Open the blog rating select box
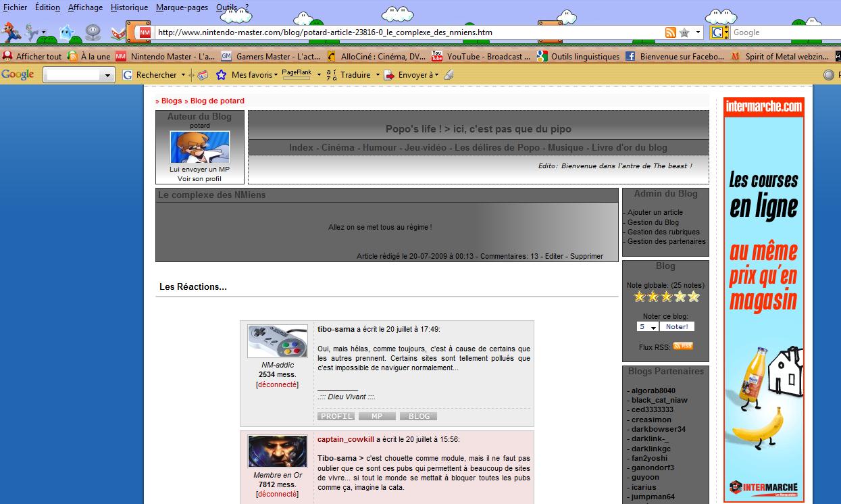Viewport: 841px width, 504px height. [x=647, y=327]
